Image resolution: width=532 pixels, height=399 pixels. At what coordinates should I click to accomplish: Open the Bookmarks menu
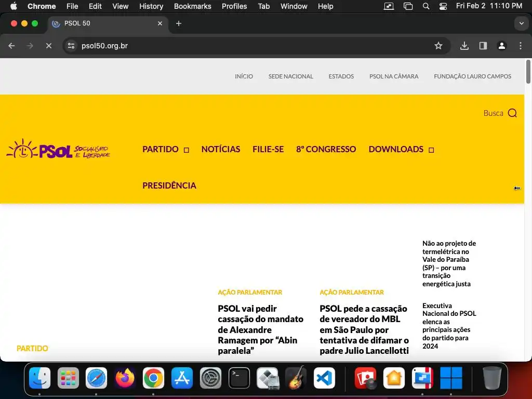coord(192,6)
